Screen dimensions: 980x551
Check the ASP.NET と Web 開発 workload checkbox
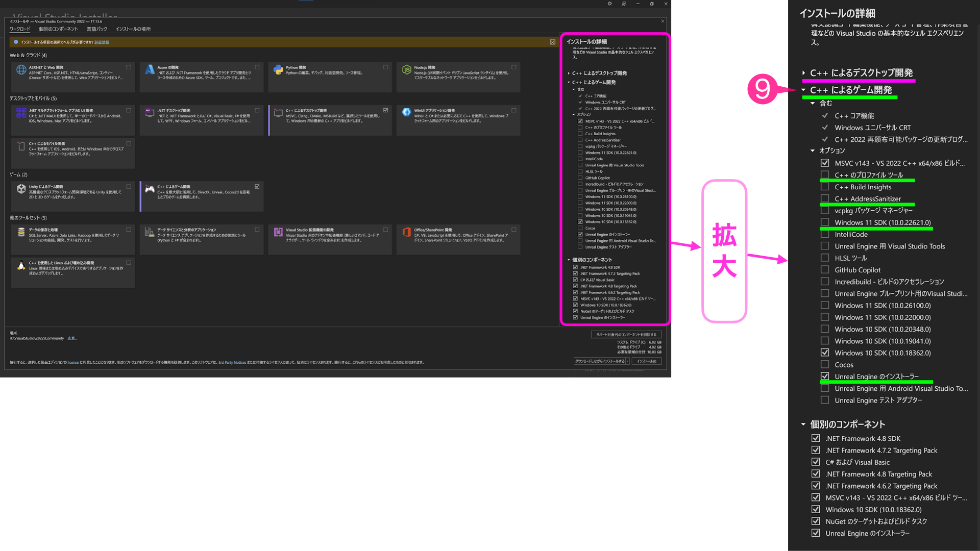pyautogui.click(x=129, y=67)
